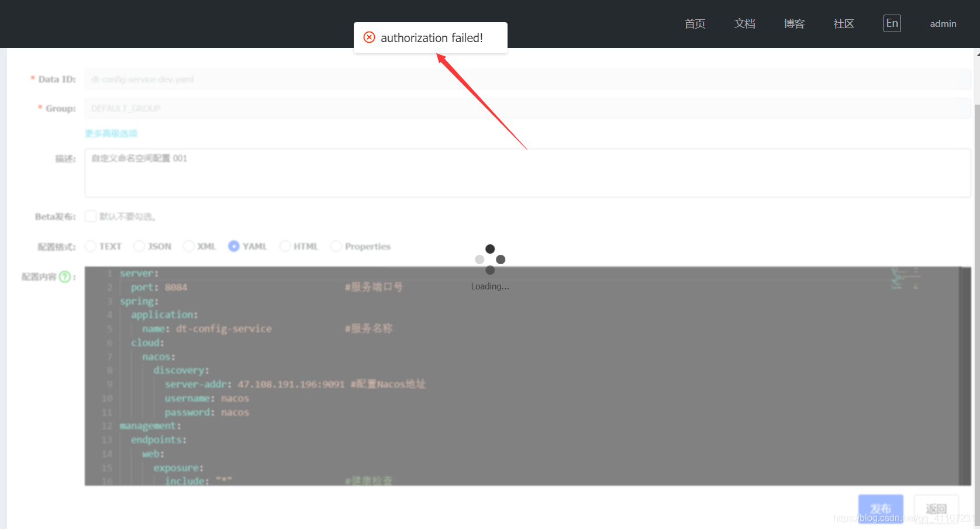The image size is (980, 529).
Task: Select the HTML format radio button
Action: [285, 246]
